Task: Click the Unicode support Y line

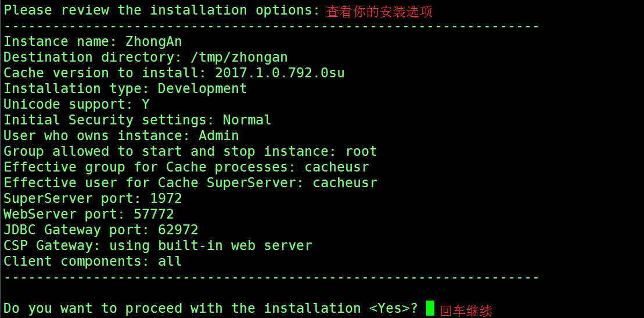Action: click(x=77, y=104)
